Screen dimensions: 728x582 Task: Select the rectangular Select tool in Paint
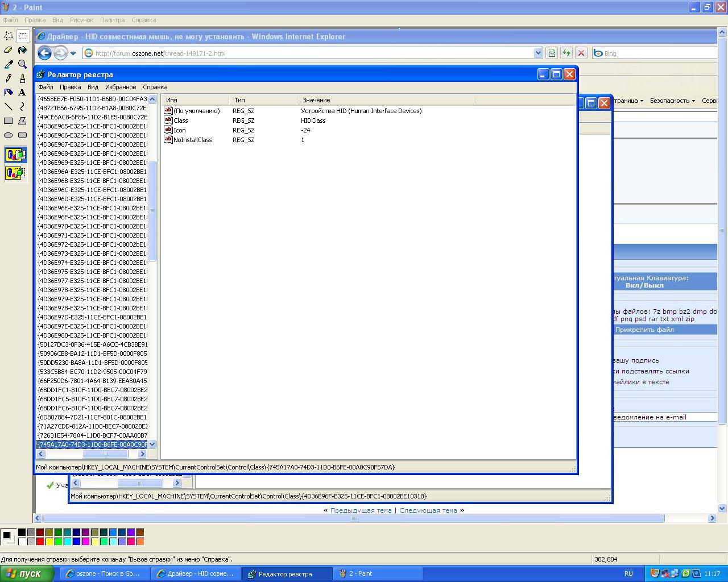pyautogui.click(x=23, y=36)
